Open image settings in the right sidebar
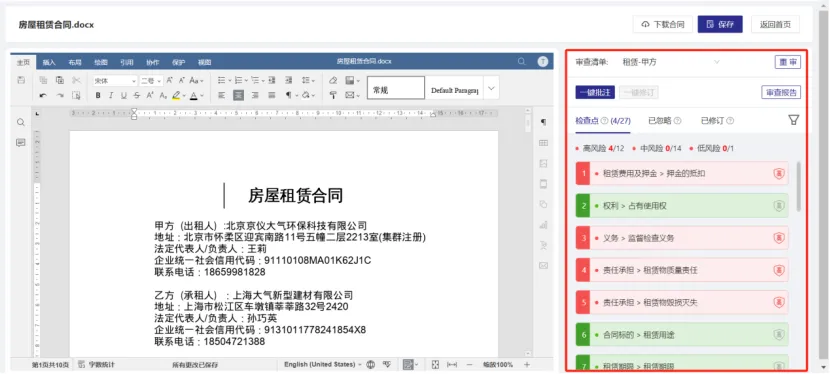Screen dimensions: 830x374 click(543, 163)
